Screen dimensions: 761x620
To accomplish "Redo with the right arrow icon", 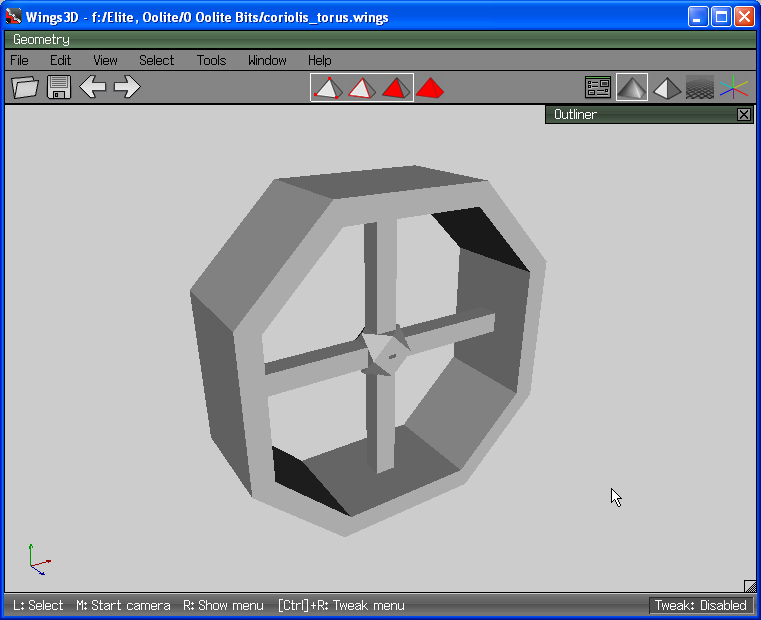I will (127, 87).
